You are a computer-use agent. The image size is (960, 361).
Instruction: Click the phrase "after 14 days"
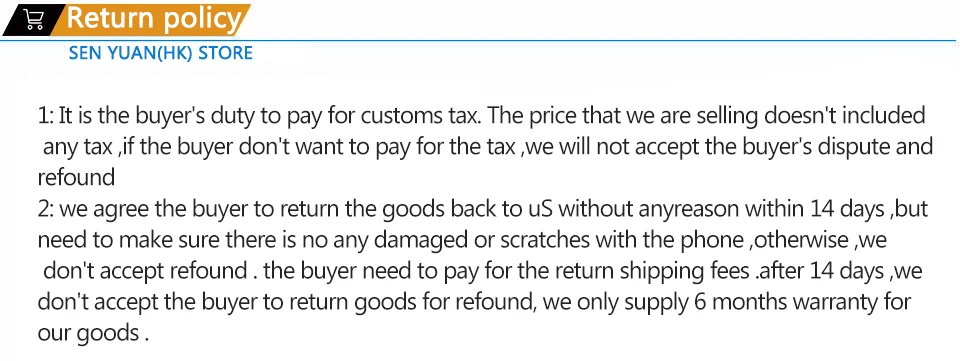click(x=820, y=270)
